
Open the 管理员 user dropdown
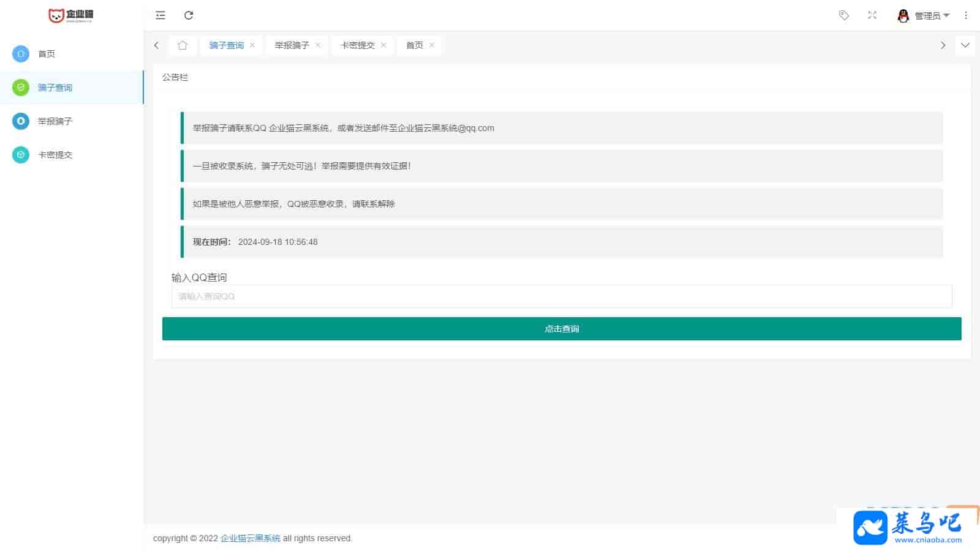coord(931,16)
